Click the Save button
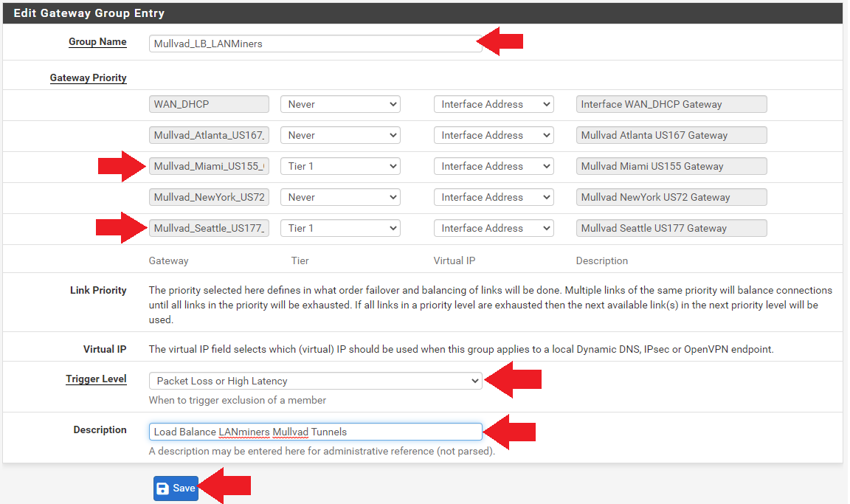The width and height of the screenshot is (850, 504). (176, 489)
